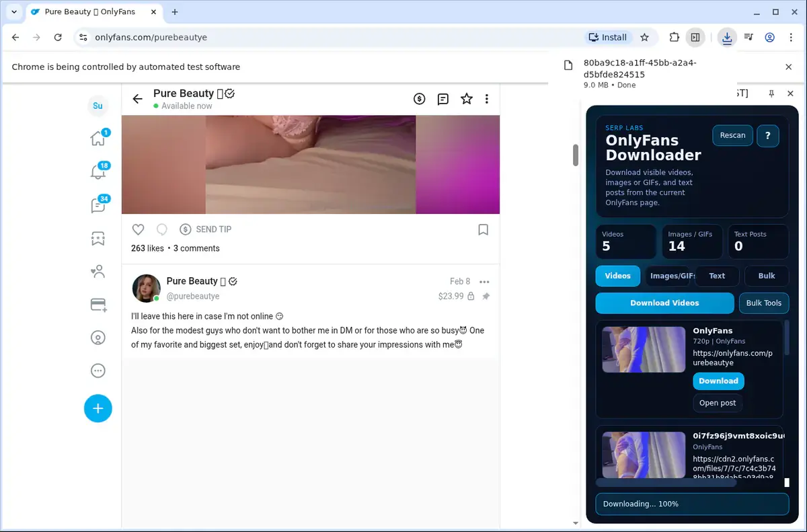This screenshot has height=532, width=807.
Task: Click the Su avatar in sidebar
Action: tap(98, 106)
